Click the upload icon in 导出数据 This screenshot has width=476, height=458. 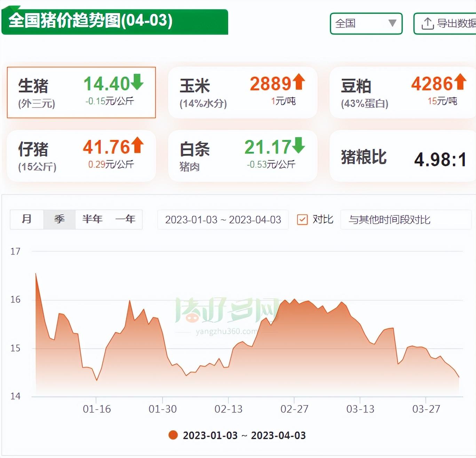click(x=427, y=23)
